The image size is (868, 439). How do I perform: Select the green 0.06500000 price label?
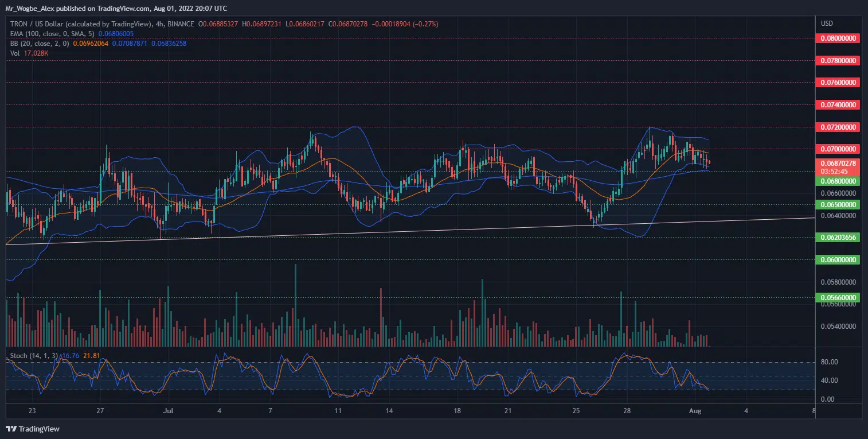pos(837,204)
